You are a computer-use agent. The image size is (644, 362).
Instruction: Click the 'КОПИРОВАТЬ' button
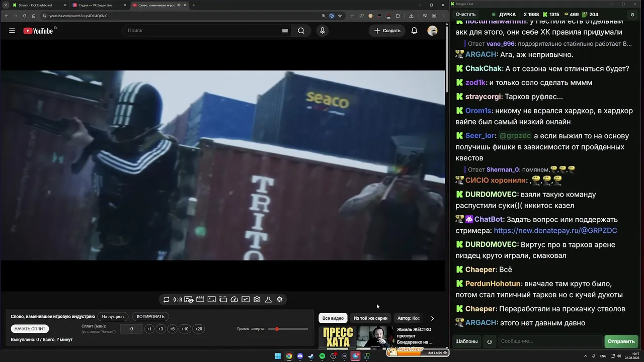(150, 317)
